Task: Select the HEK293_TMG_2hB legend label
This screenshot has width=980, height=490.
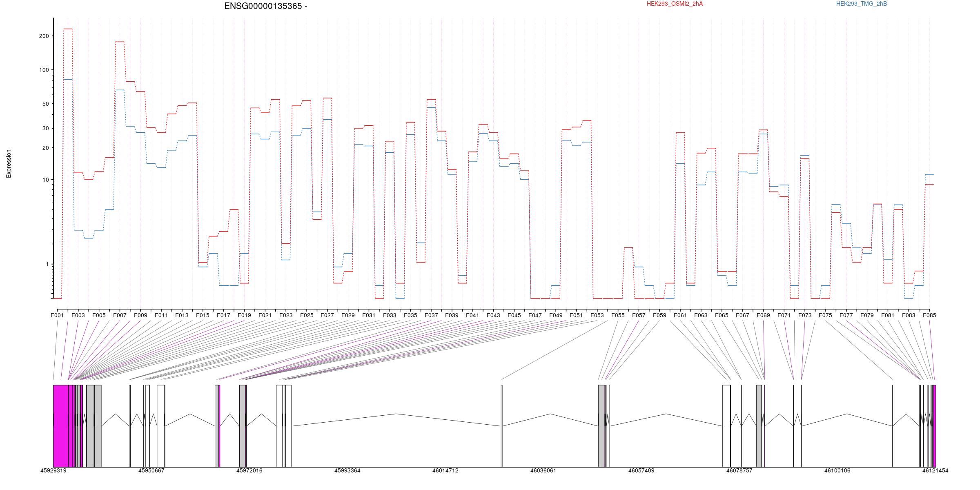Action: click(x=862, y=4)
